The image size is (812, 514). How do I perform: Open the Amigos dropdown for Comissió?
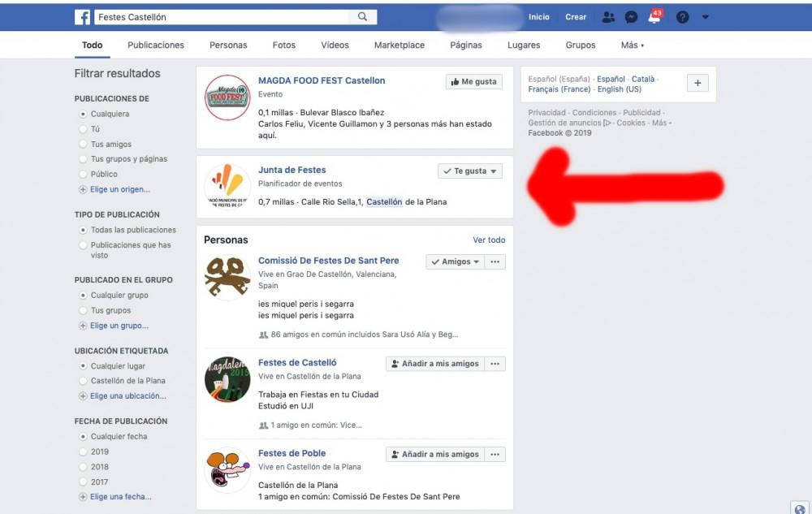coord(454,262)
